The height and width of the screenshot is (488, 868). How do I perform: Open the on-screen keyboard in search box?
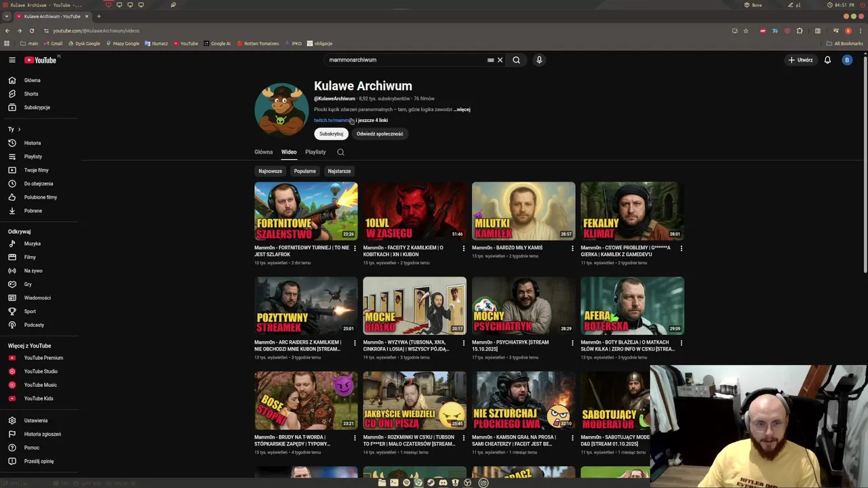(490, 60)
